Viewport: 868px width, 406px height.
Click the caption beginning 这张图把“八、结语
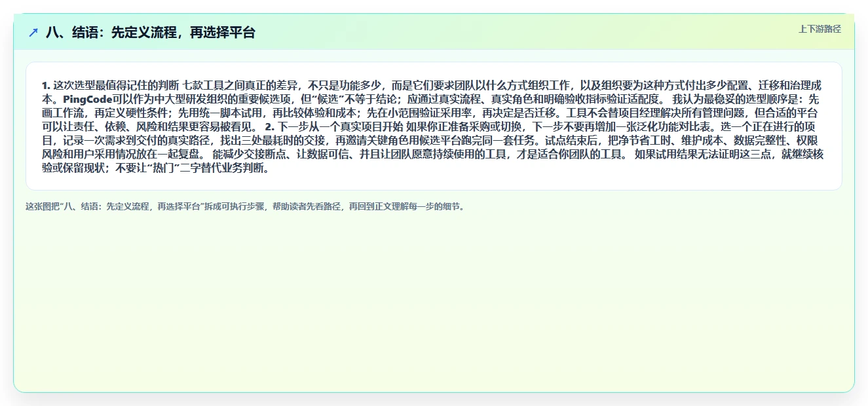click(x=246, y=206)
